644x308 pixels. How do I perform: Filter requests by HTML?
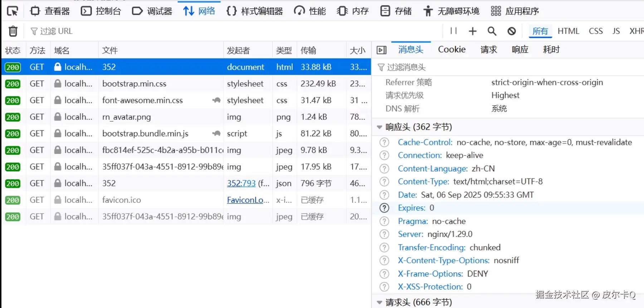[x=568, y=31]
